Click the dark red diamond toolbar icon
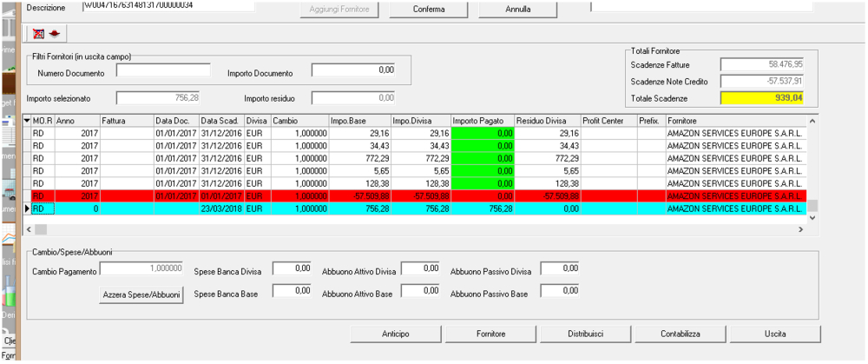 (52, 34)
